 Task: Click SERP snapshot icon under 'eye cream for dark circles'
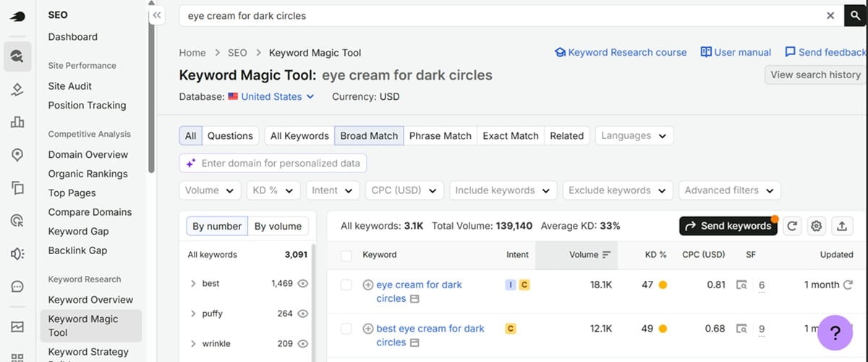414,299
